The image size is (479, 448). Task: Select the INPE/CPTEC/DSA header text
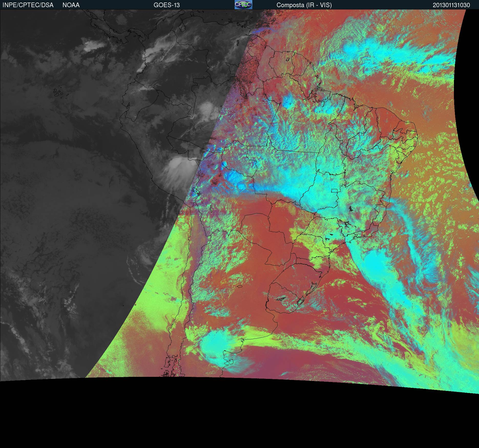(x=28, y=5)
